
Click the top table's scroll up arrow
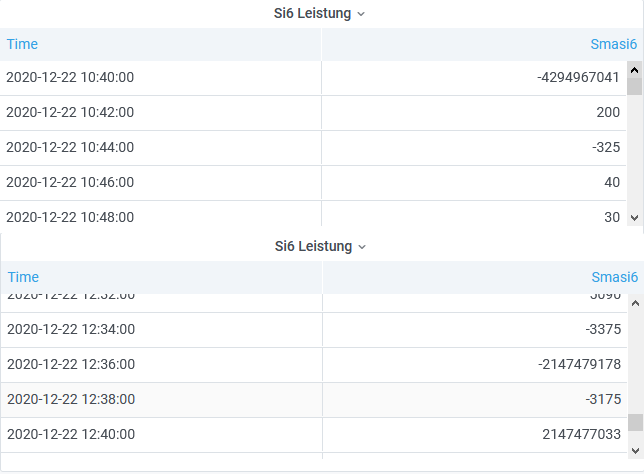coord(634,70)
